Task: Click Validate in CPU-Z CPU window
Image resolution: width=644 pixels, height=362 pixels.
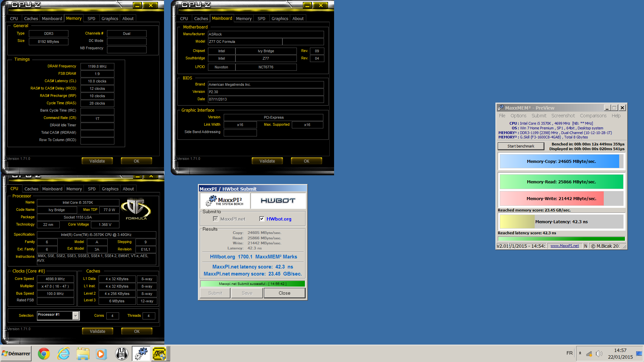Action: click(x=98, y=331)
